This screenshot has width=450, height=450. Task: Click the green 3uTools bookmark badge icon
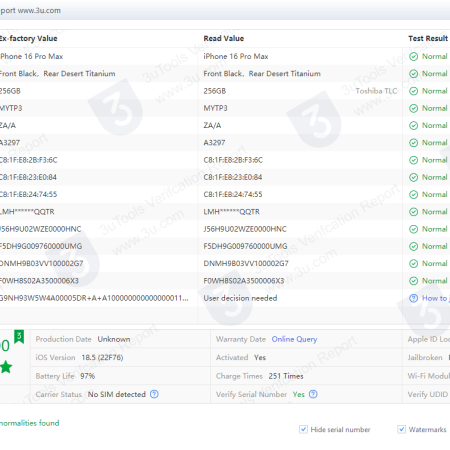19,337
